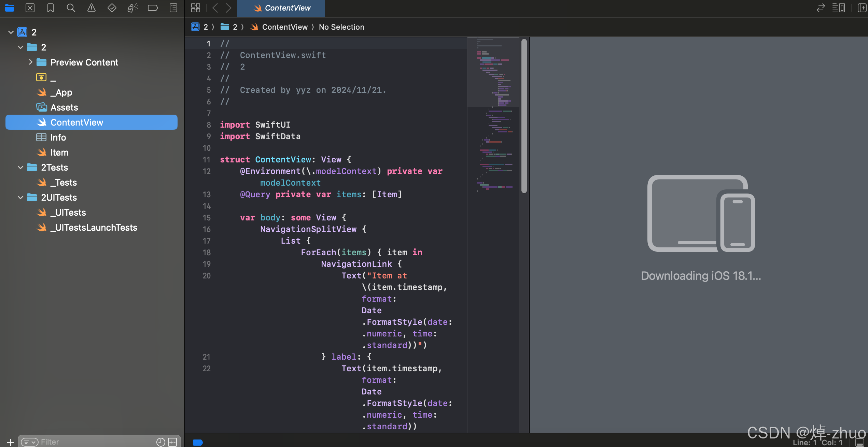Click No Selection in the jump bar
This screenshot has width=868, height=447.
tap(341, 27)
